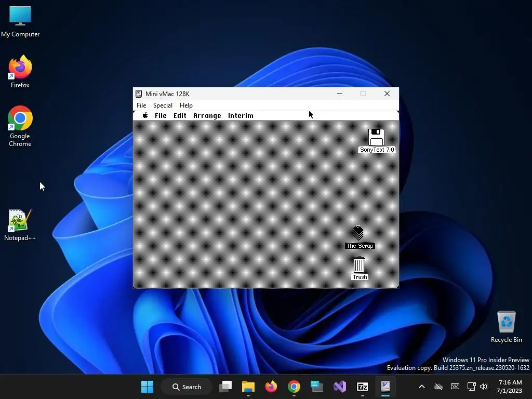Open Mini vMac Special menu

coord(163,105)
